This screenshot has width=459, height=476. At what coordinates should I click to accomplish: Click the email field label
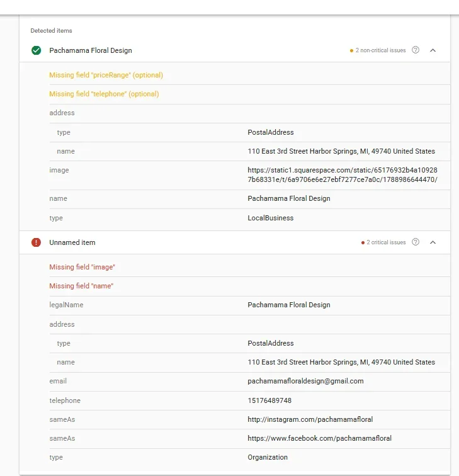pos(58,381)
